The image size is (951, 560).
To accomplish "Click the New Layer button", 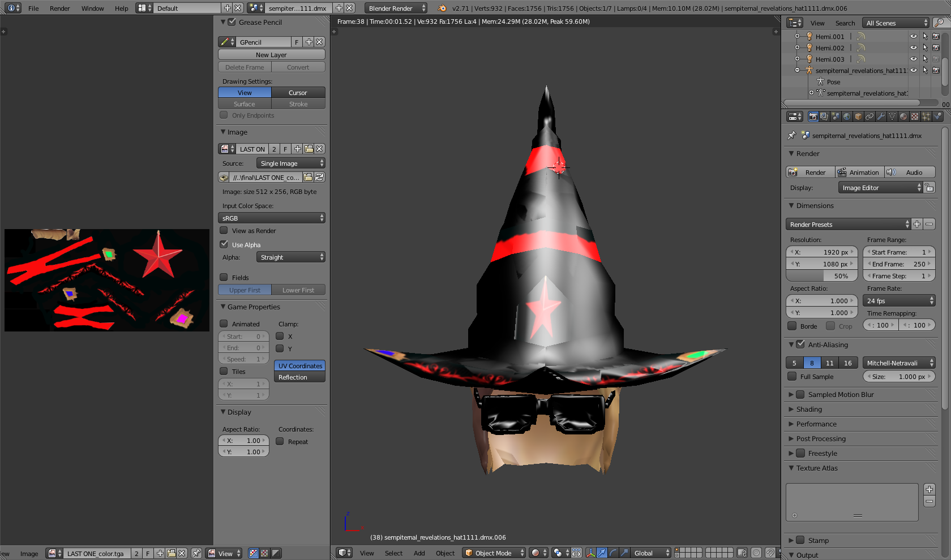I will (272, 55).
